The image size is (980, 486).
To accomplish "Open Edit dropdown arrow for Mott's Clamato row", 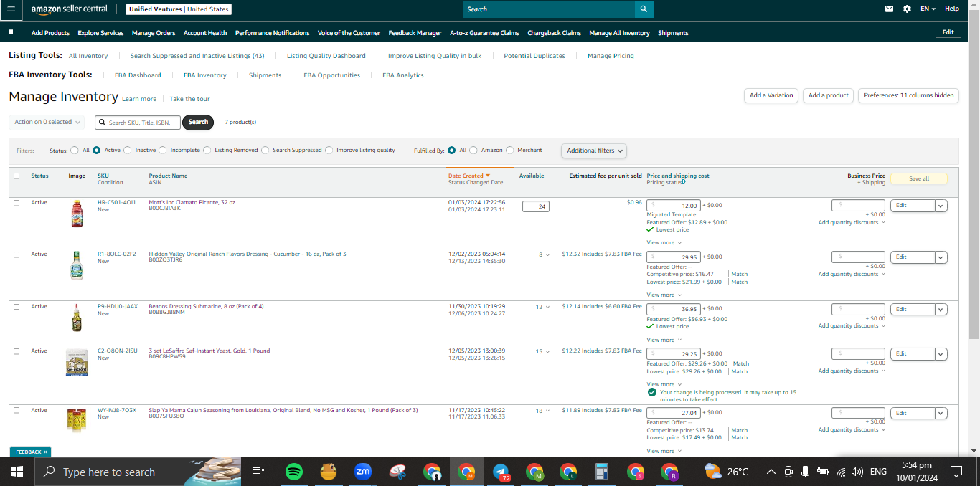I will point(941,206).
